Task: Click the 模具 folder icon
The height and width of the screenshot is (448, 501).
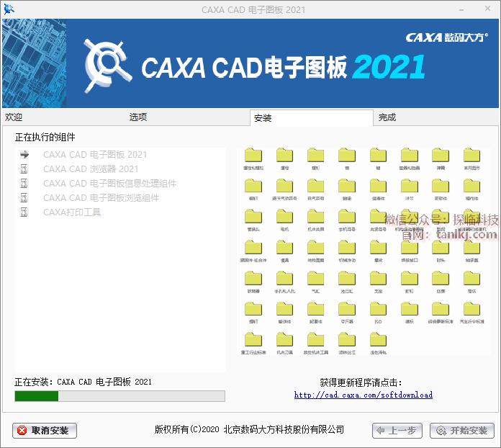Action: click(284, 248)
